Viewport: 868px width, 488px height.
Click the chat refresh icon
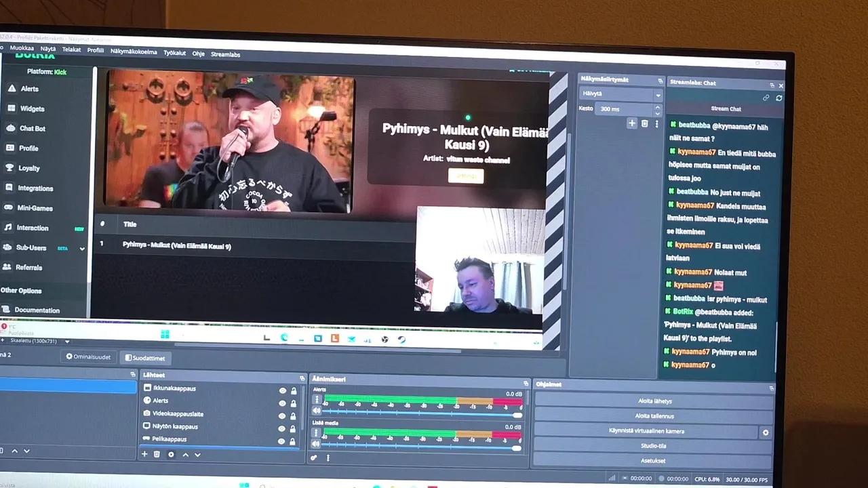(779, 98)
